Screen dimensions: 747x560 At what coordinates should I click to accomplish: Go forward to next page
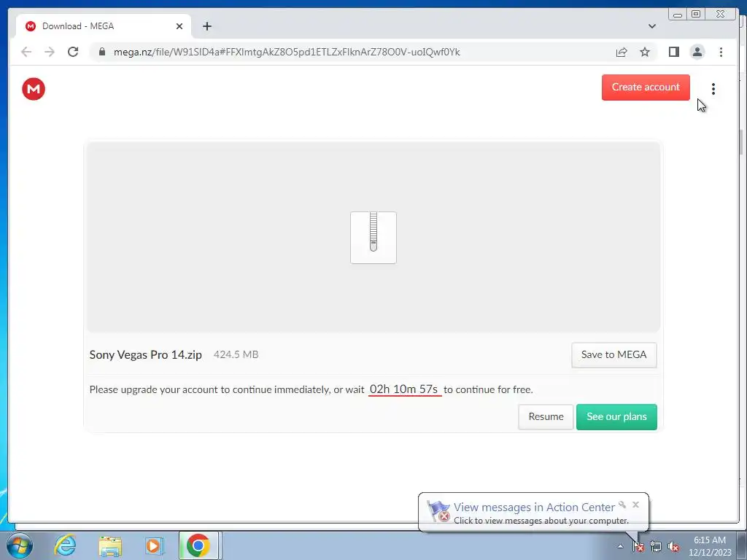coord(50,52)
